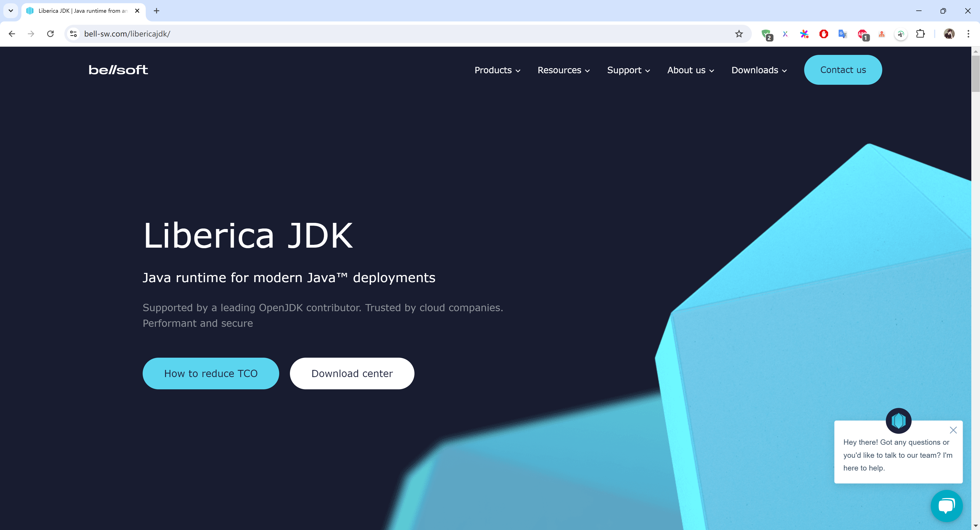Screen dimensions: 980x530
Task: Click How to reduce TCO button
Action: 211,373
